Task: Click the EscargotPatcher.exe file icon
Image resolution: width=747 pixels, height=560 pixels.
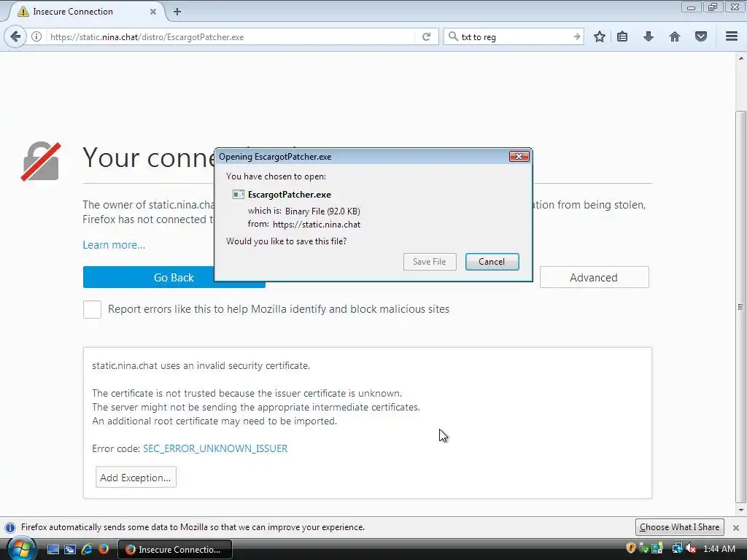Action: [x=239, y=194]
